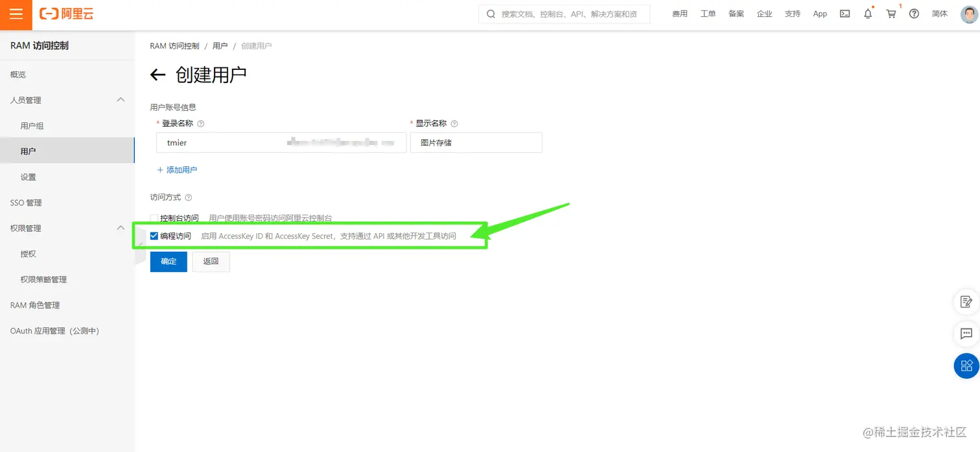Open the help question mark icon
Screen dimensions: 980x452
pos(914,14)
